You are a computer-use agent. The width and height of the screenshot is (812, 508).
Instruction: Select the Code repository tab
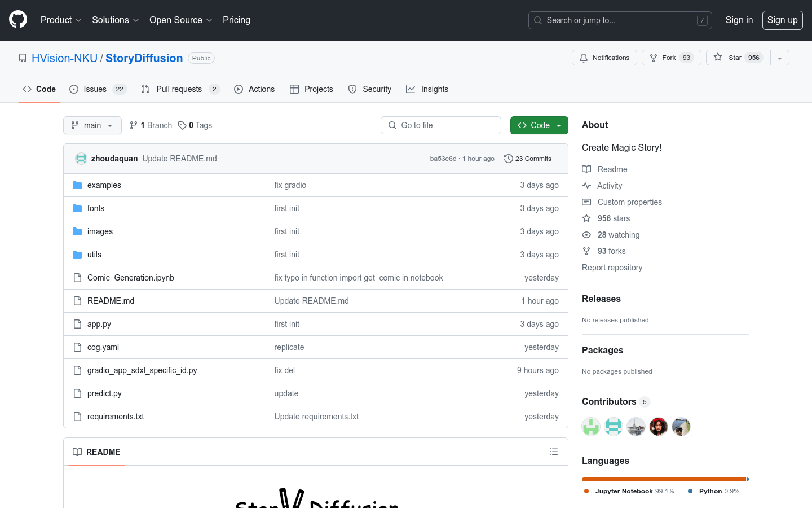tap(39, 89)
